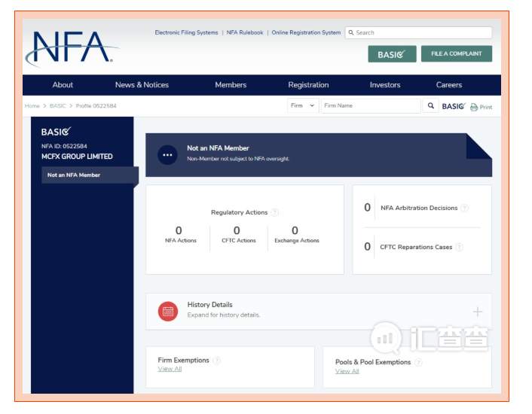This screenshot has width=532, height=414.
Task: Click the History Details heading
Action: pos(209,305)
